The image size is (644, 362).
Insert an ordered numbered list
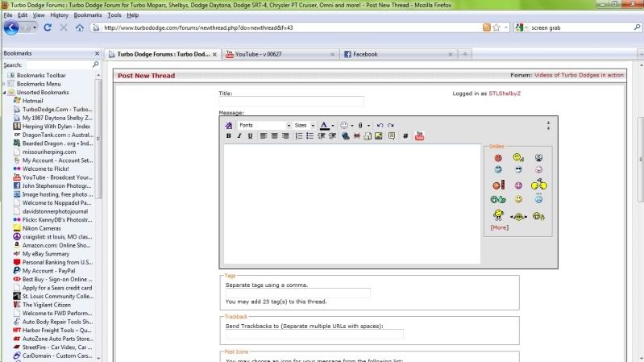coord(298,136)
